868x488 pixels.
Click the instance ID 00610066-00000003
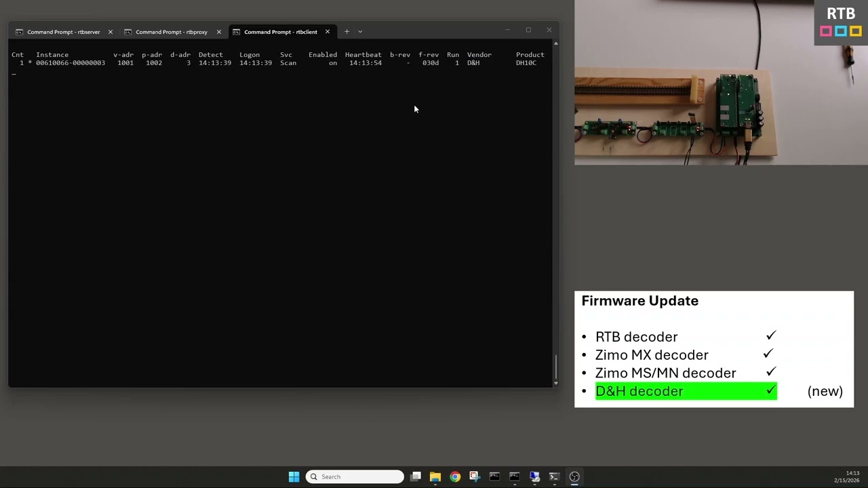click(71, 63)
